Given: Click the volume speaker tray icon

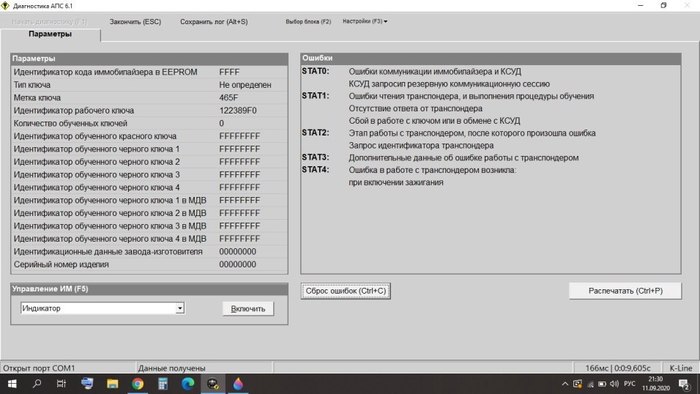Looking at the screenshot, I should coord(614,384).
